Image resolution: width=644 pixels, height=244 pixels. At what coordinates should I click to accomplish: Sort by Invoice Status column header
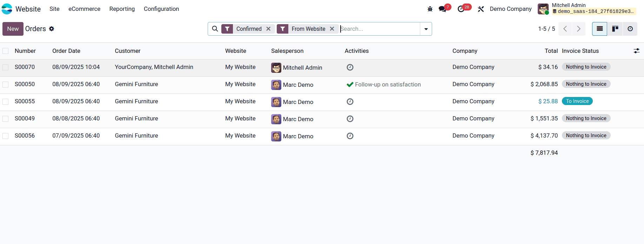(580, 51)
